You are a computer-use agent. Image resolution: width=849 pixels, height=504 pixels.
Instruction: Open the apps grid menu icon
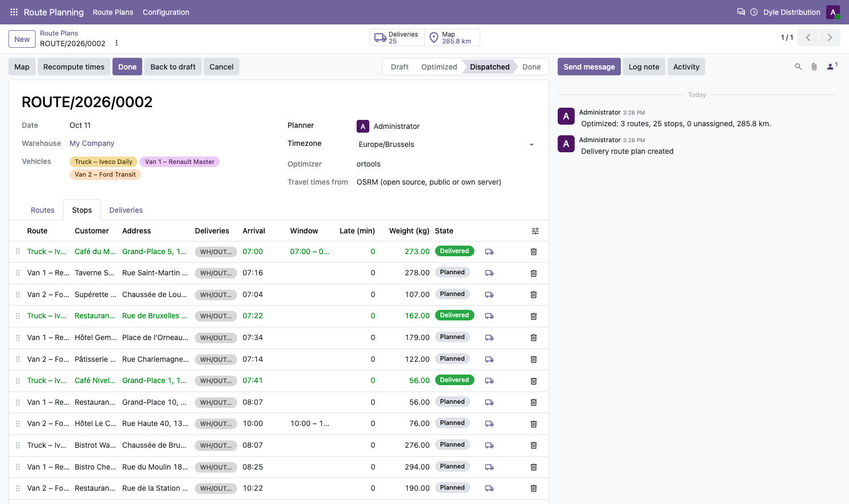[x=14, y=12]
